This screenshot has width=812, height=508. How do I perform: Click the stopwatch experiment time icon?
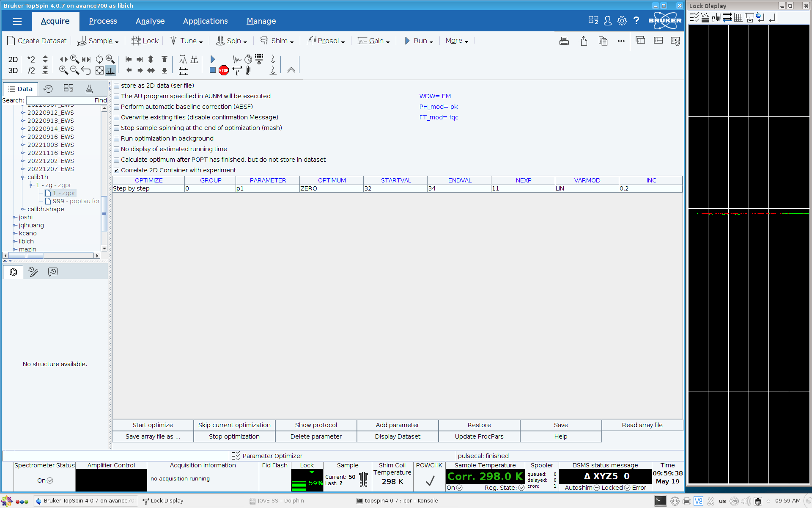pyautogui.click(x=248, y=59)
